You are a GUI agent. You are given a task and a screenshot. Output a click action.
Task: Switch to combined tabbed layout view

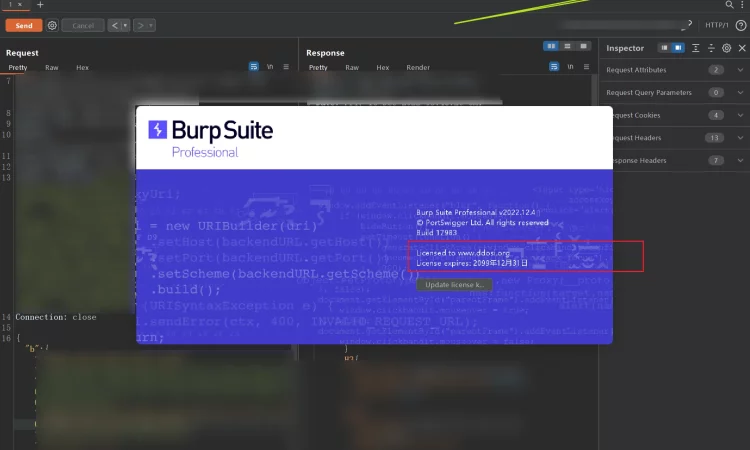[x=583, y=46]
